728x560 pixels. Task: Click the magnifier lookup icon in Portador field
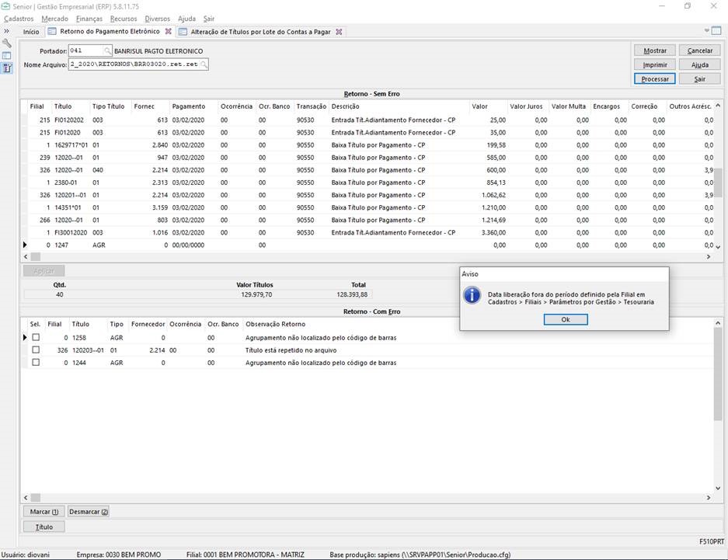pyautogui.click(x=107, y=50)
